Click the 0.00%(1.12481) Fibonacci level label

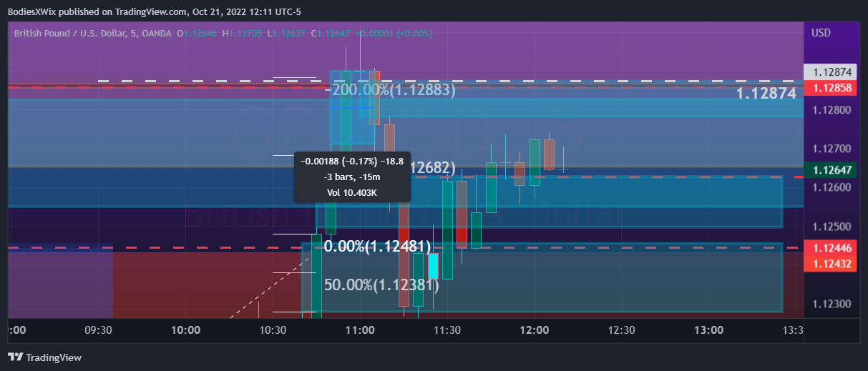(377, 247)
